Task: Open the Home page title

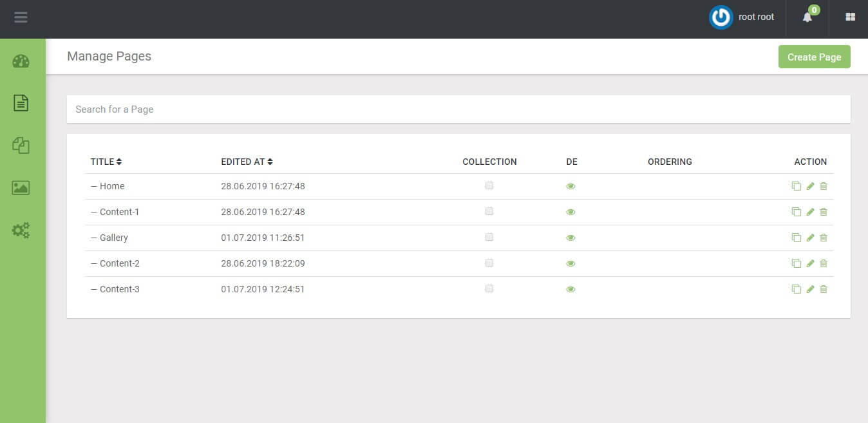Action: (x=112, y=186)
